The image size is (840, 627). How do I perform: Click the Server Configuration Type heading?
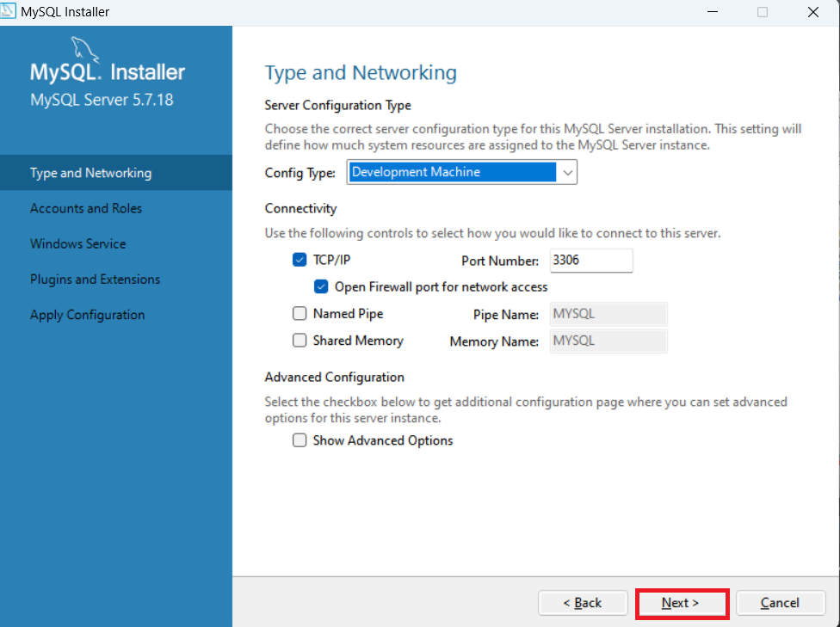[x=338, y=106]
